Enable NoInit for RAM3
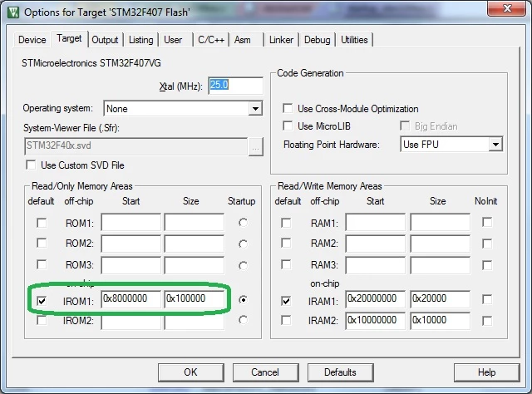The width and height of the screenshot is (532, 394). (487, 265)
